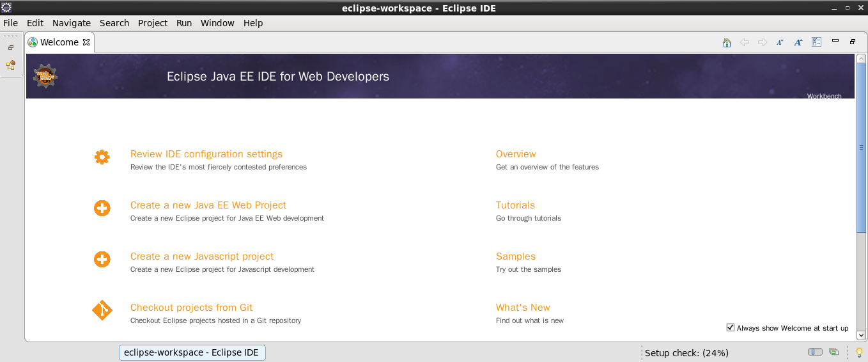Click 'Try out the samples' description text
868x362 pixels.
point(529,269)
